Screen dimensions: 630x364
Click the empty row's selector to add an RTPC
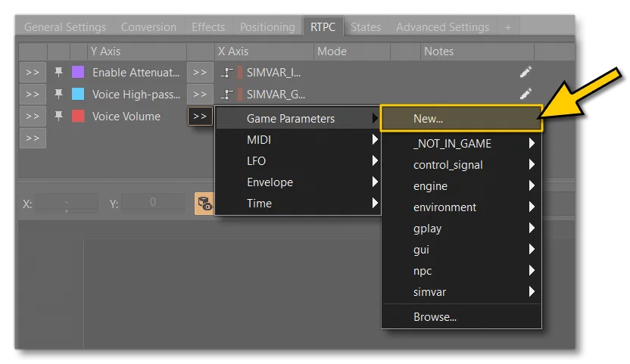(33, 138)
